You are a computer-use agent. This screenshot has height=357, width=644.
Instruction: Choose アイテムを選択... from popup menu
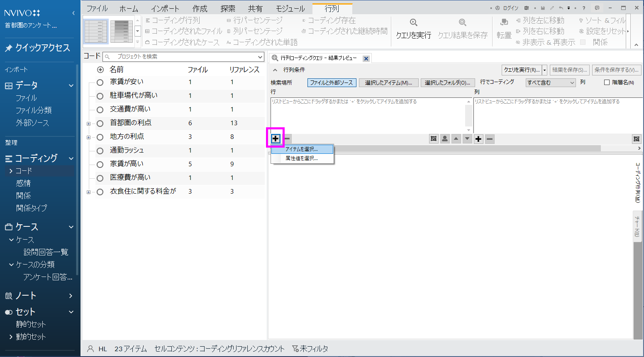[302, 149]
